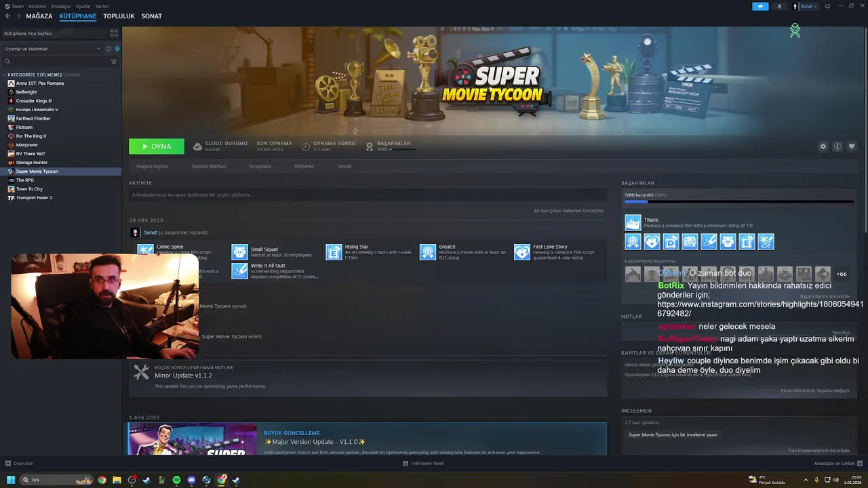The height and width of the screenshot is (488, 868).
Task: Open Spotify from the taskbar
Action: tap(176, 480)
